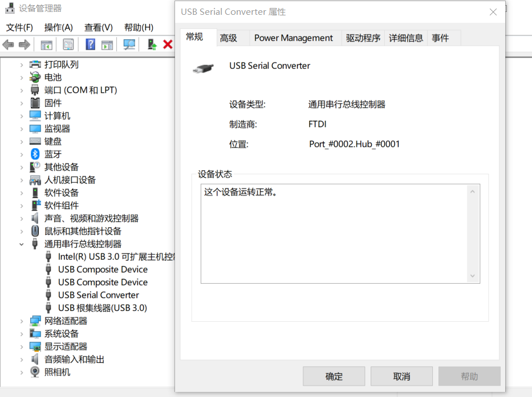Image resolution: width=532 pixels, height=397 pixels.
Task: Select the 打印队列 printer icon
Action: 35,64
